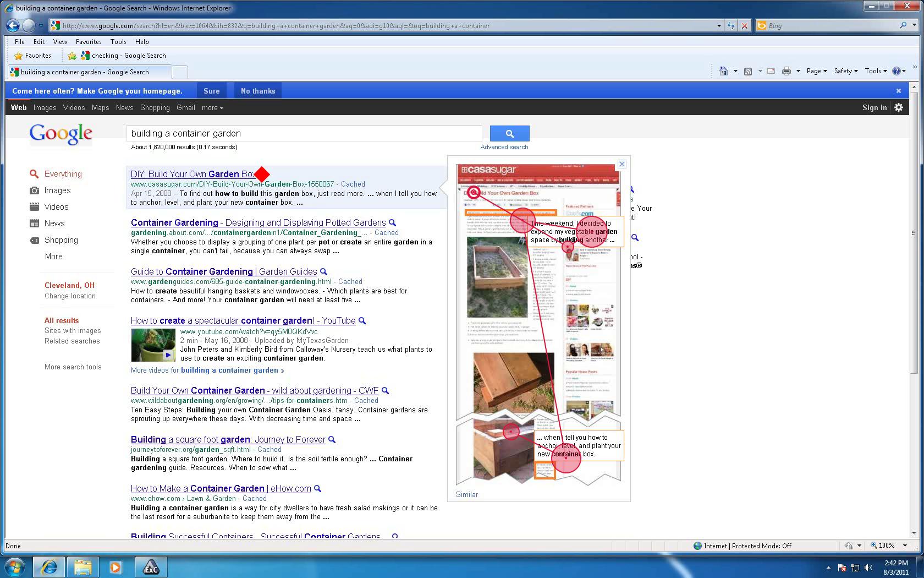Open Windows Media Player from taskbar
This screenshot has height=578, width=924.
(116, 566)
